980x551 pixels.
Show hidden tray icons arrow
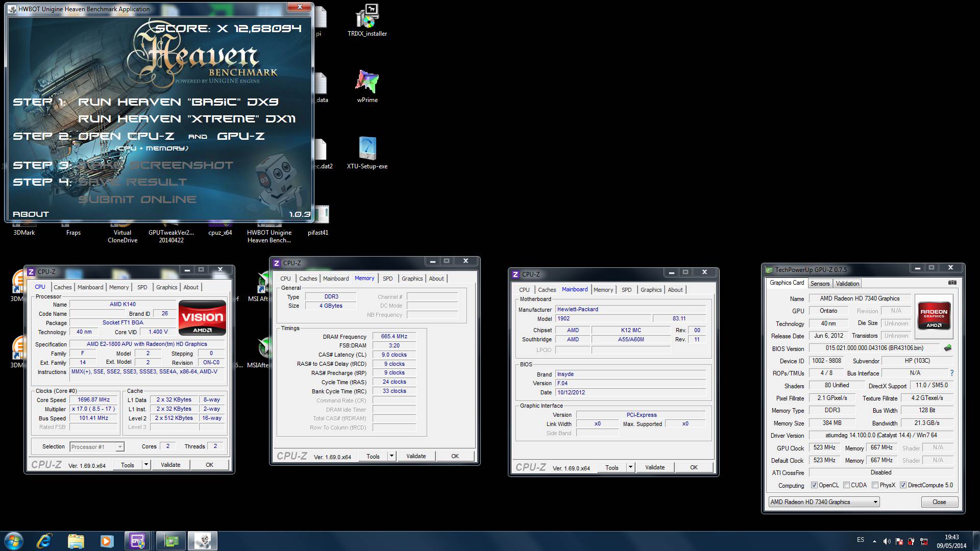[874, 541]
